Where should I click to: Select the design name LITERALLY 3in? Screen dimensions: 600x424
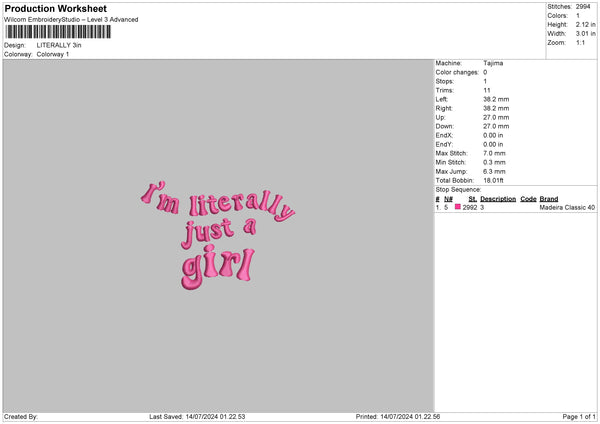coord(59,45)
